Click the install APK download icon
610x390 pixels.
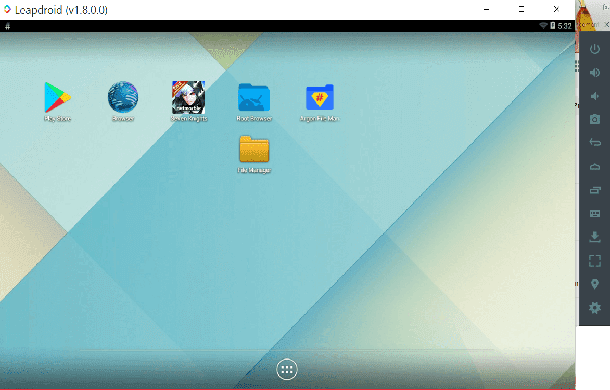[x=594, y=237]
